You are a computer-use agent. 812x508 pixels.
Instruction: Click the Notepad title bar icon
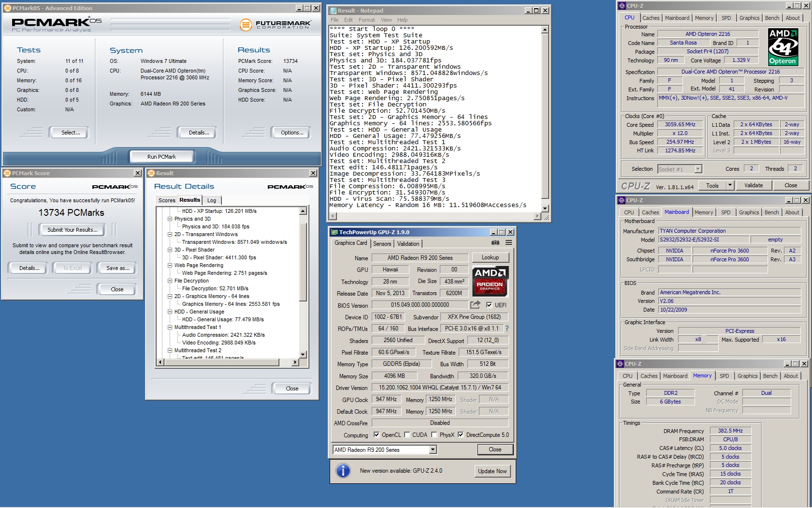pyautogui.click(x=333, y=11)
